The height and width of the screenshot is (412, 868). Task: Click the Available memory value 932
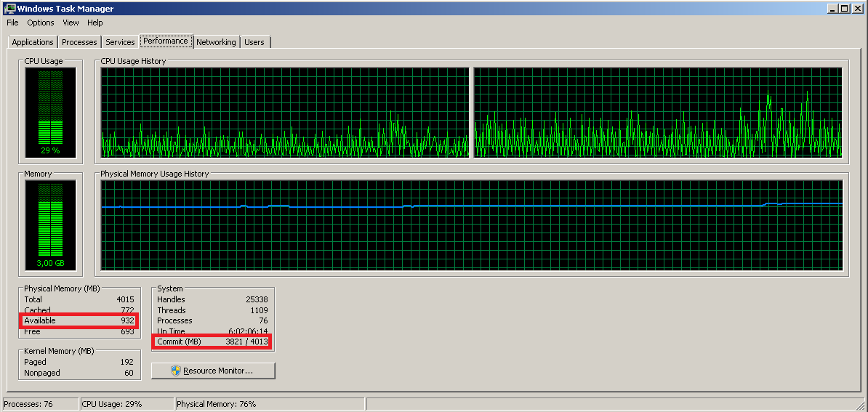(x=127, y=320)
